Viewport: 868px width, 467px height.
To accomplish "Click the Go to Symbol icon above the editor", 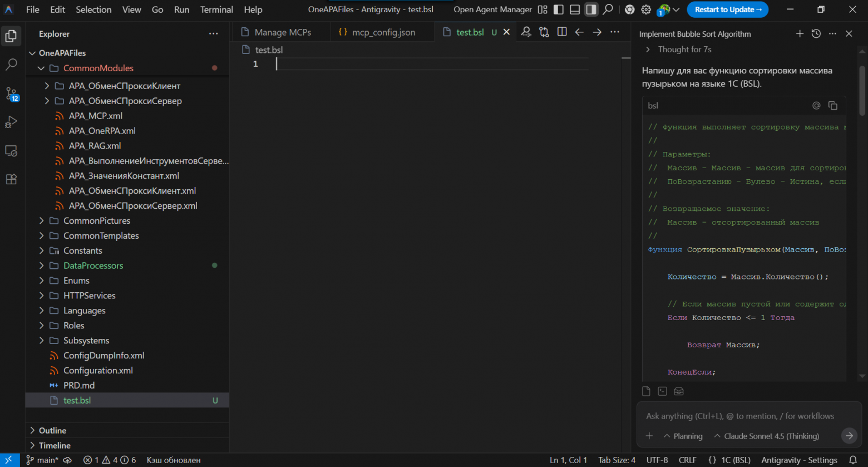I will coord(526,32).
